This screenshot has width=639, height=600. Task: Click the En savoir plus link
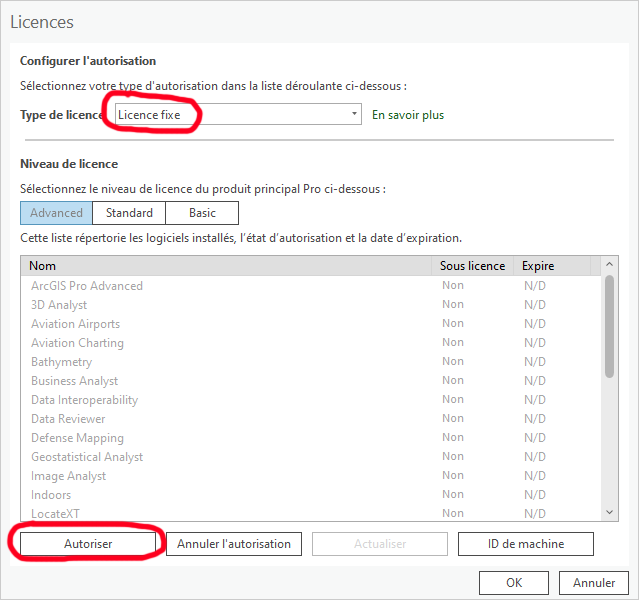pyautogui.click(x=408, y=115)
